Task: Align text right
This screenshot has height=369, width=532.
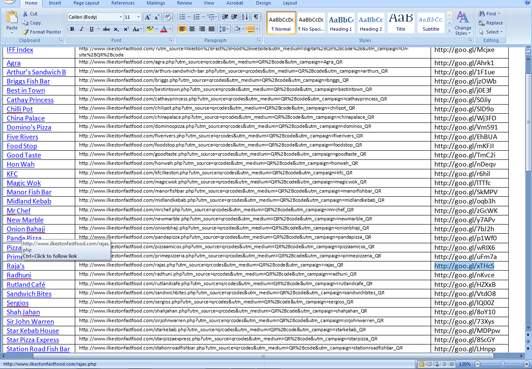Action: pos(202,29)
